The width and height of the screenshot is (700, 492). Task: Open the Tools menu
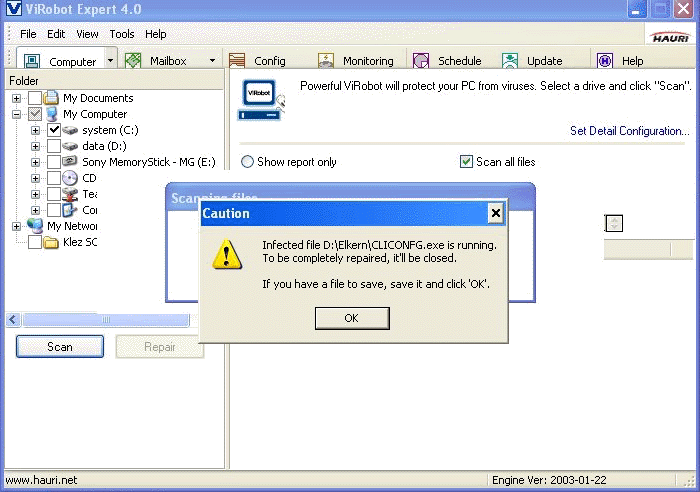pos(121,34)
